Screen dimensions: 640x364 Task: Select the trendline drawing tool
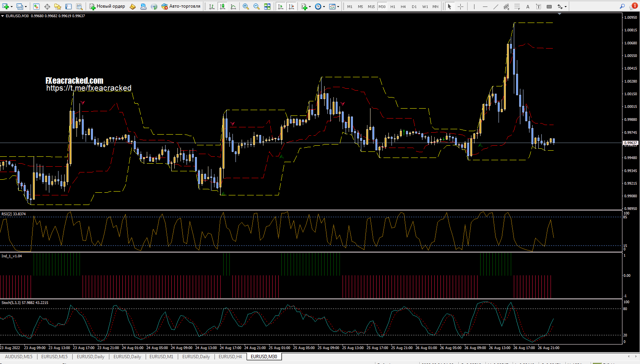pos(496,6)
